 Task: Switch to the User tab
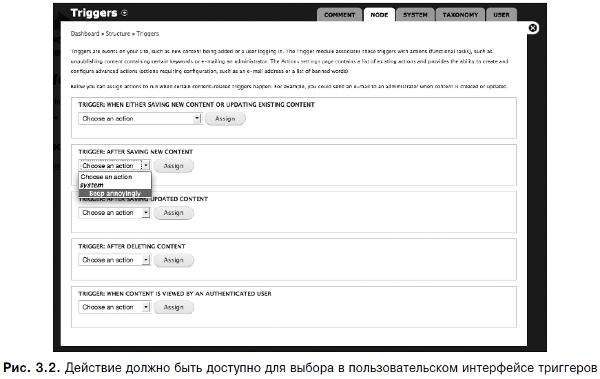click(x=501, y=15)
